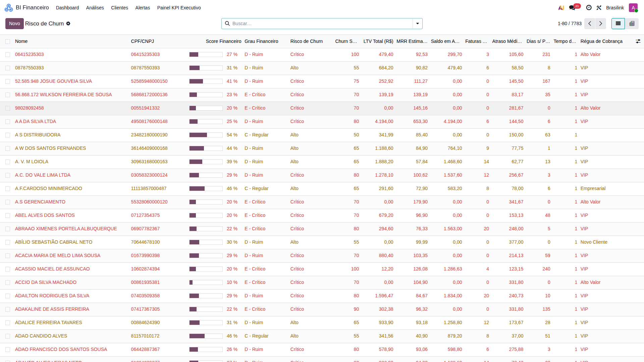Expand the search options dropdown arrow
Viewport: 644px width, 362px height.
(x=418, y=23)
